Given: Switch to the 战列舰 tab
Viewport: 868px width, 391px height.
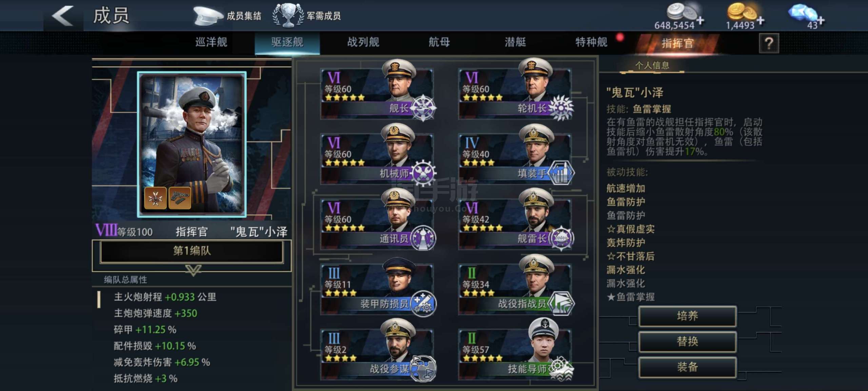Looking at the screenshot, I should pos(363,42).
